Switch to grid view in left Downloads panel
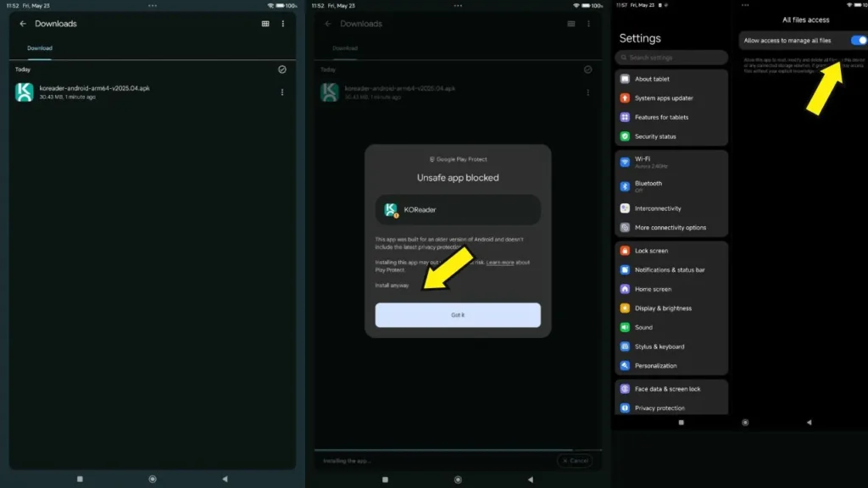 (x=265, y=24)
